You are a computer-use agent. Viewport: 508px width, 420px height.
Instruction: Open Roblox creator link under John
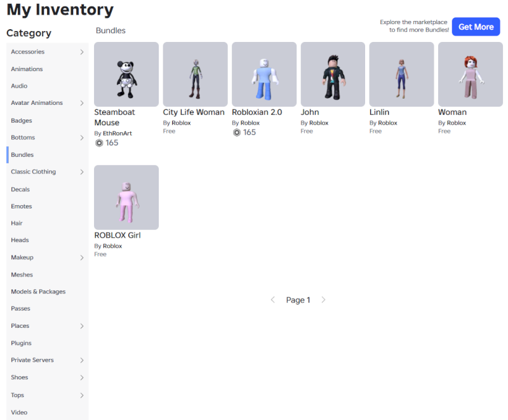point(319,123)
